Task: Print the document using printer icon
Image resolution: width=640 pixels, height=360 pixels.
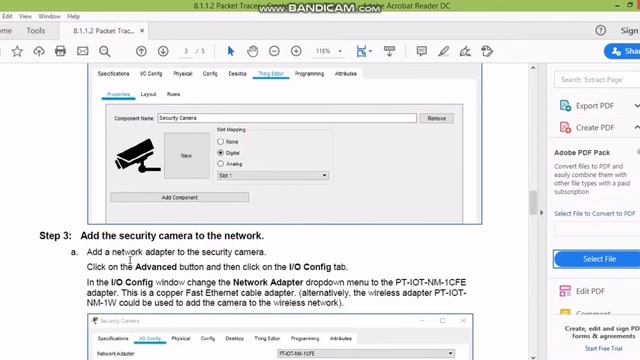Action: 60,51
